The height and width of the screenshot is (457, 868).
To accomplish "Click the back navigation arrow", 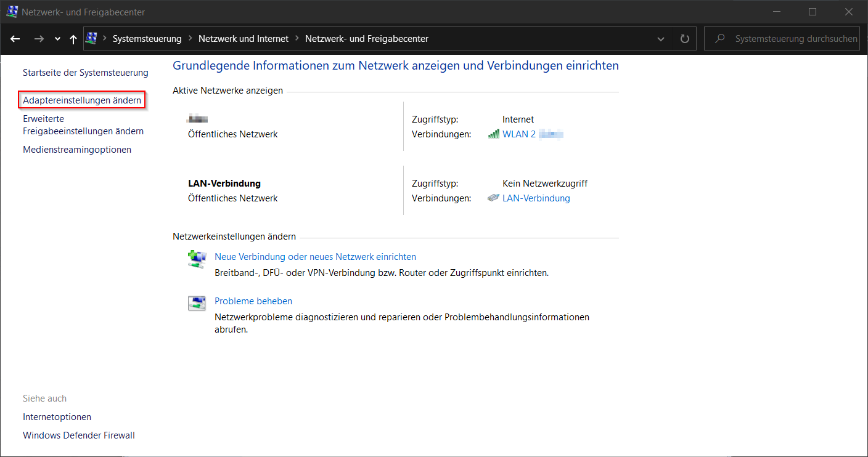I will (15, 39).
